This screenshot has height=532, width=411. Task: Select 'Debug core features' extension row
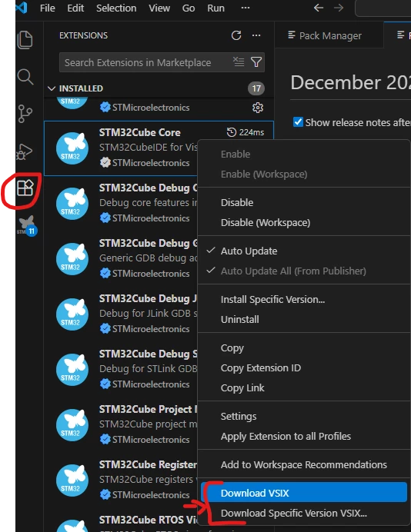click(122, 204)
